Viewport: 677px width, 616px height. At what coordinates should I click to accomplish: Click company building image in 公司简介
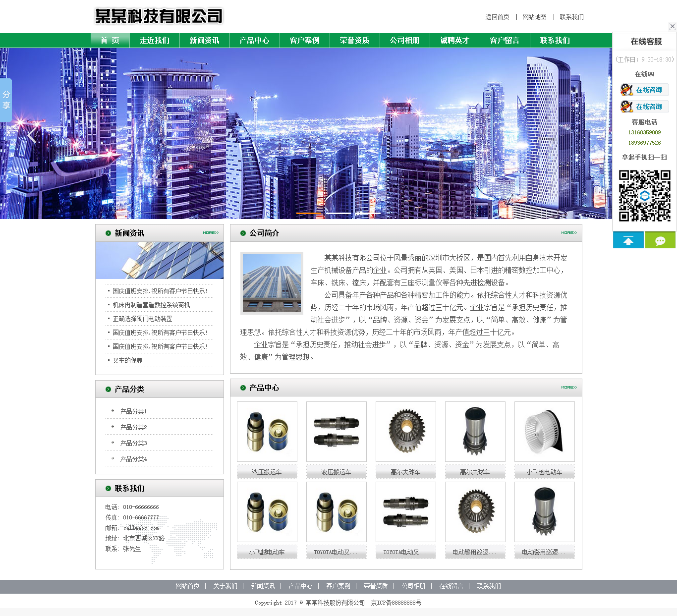pyautogui.click(x=272, y=283)
